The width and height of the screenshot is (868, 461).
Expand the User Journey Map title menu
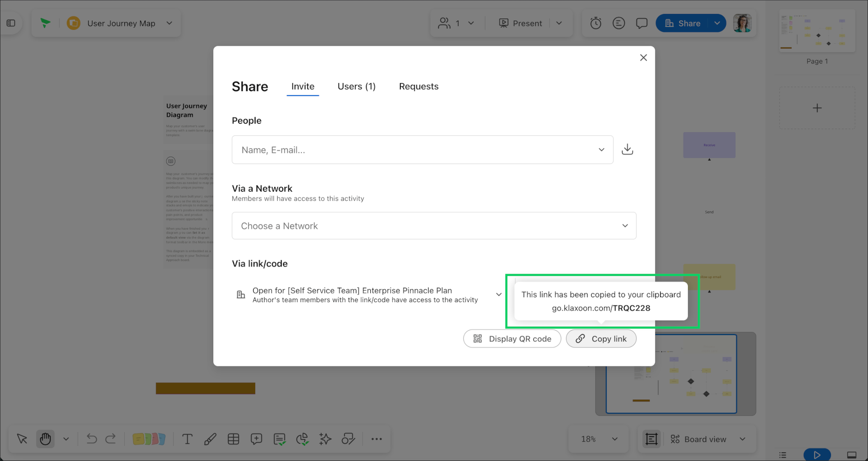pyautogui.click(x=169, y=23)
